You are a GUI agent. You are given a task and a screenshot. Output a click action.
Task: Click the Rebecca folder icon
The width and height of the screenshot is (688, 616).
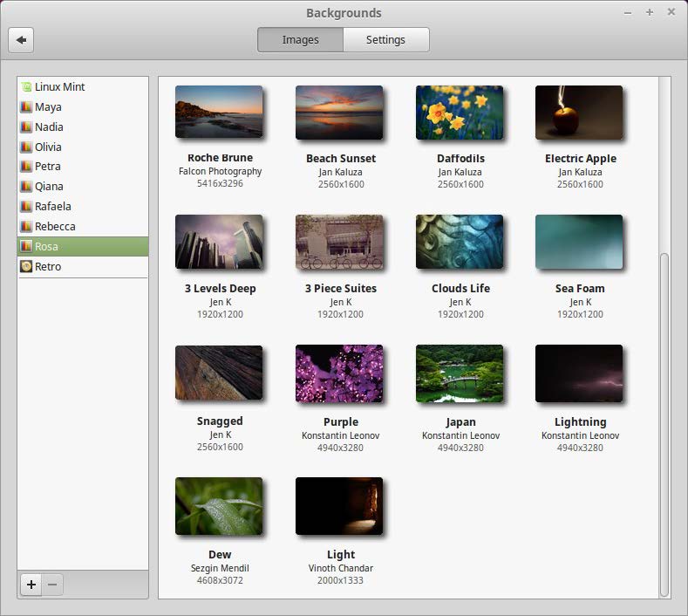(x=26, y=227)
